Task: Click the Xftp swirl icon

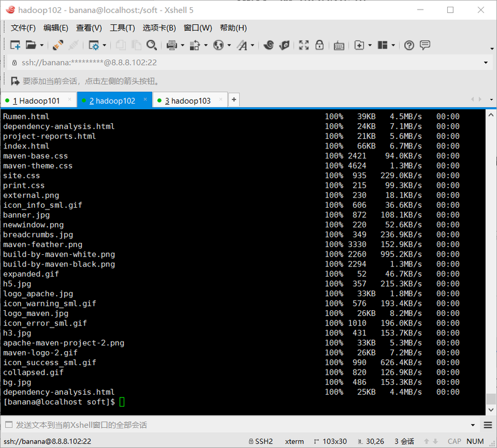Action: point(269,45)
